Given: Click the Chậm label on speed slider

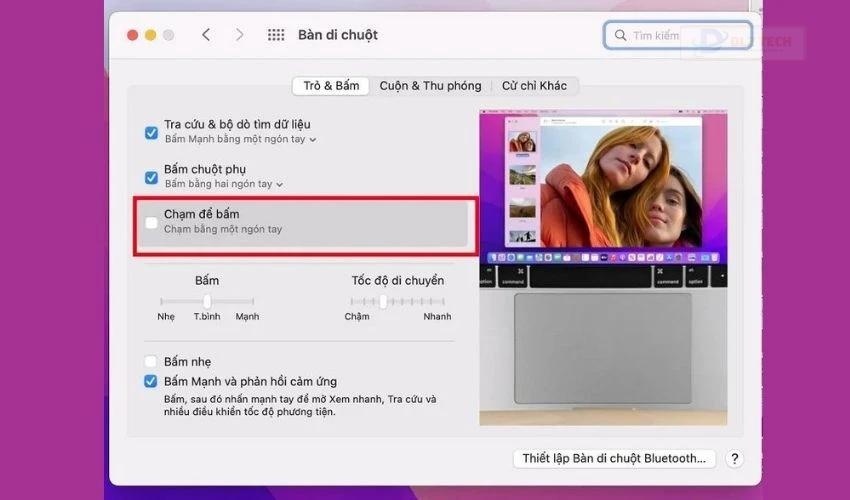Looking at the screenshot, I should 357,317.
